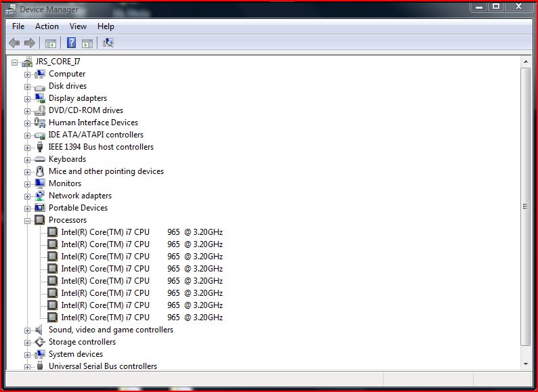Click the Disk drives category icon

point(40,87)
